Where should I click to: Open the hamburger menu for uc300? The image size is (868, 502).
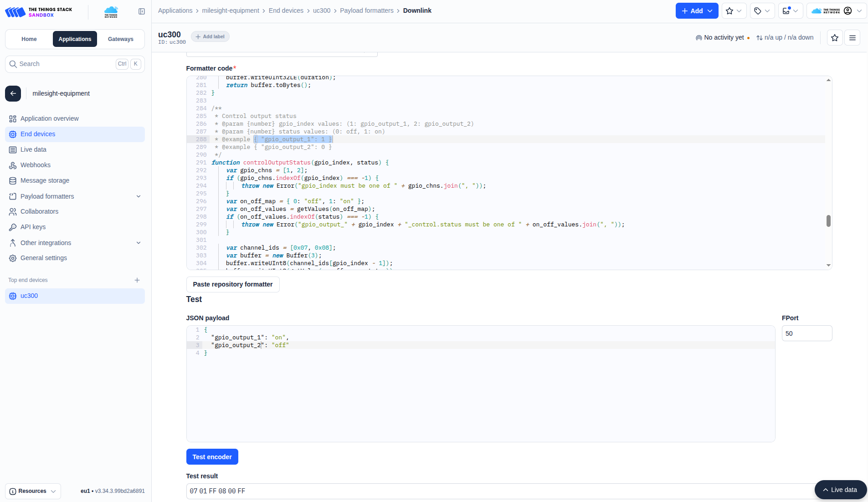[852, 38]
